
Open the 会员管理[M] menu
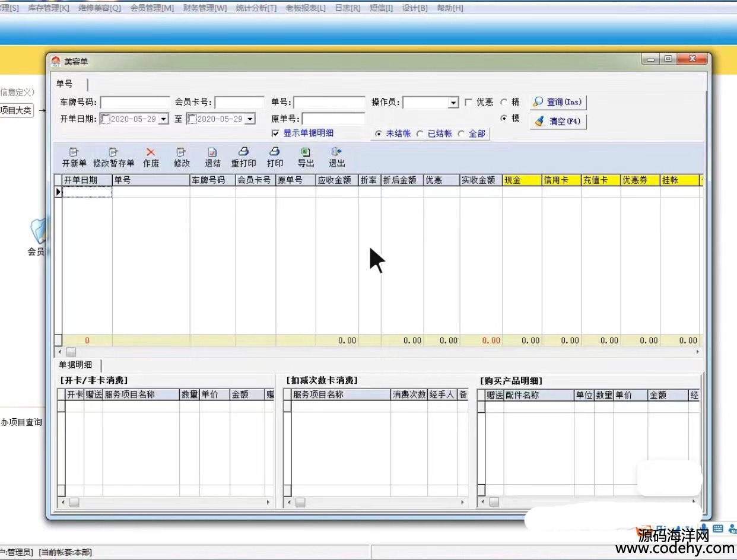(153, 8)
